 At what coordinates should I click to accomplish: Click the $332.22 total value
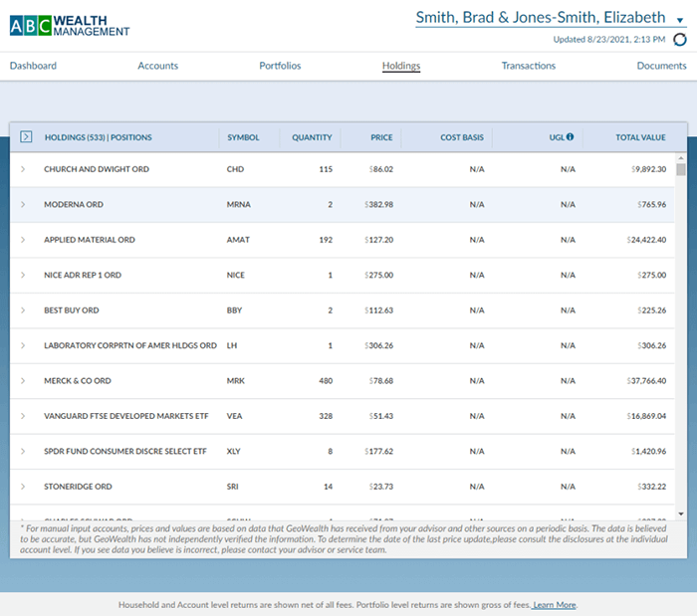click(651, 487)
